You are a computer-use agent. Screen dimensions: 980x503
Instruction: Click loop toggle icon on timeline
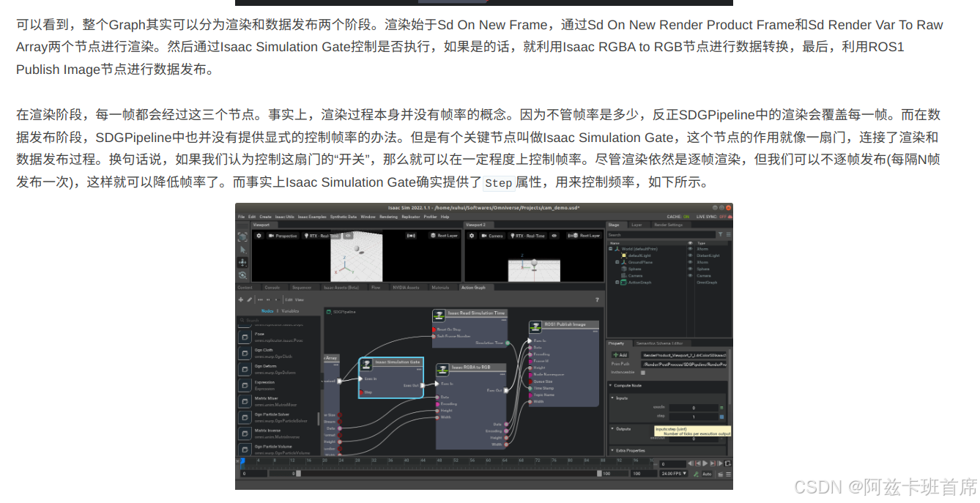[x=727, y=463]
